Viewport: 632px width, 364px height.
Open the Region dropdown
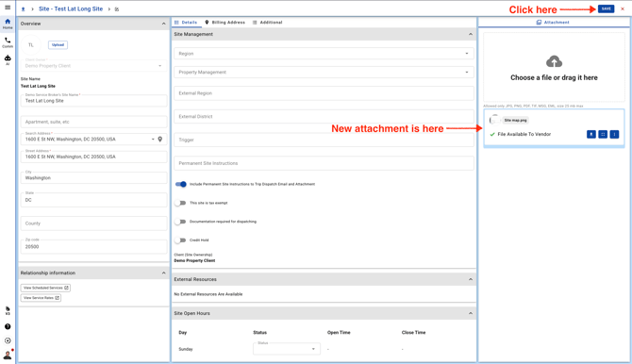pos(324,53)
